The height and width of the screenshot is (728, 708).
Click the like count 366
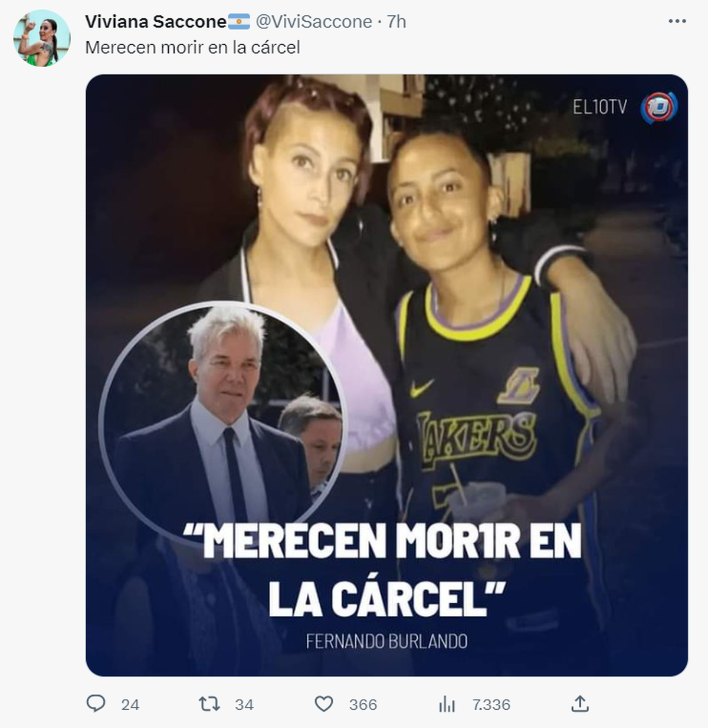pos(363,704)
